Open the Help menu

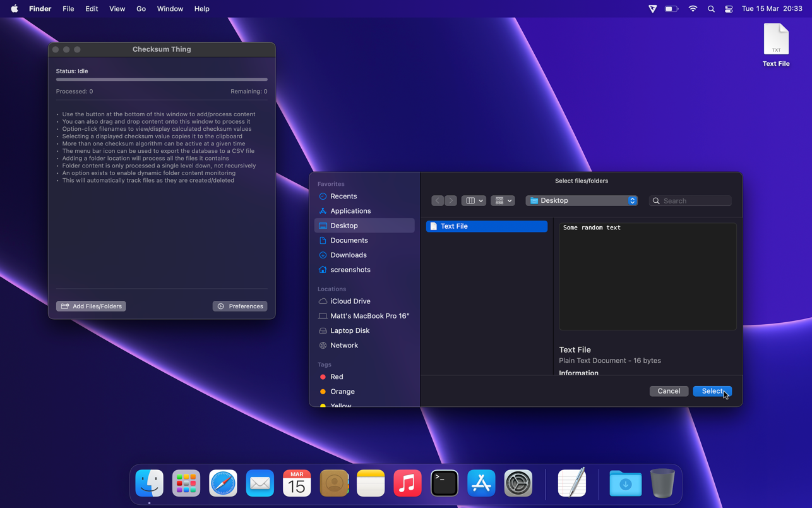tap(202, 9)
